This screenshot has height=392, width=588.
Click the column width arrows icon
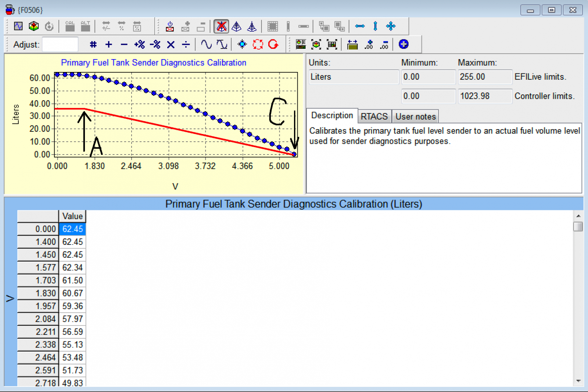point(352,44)
